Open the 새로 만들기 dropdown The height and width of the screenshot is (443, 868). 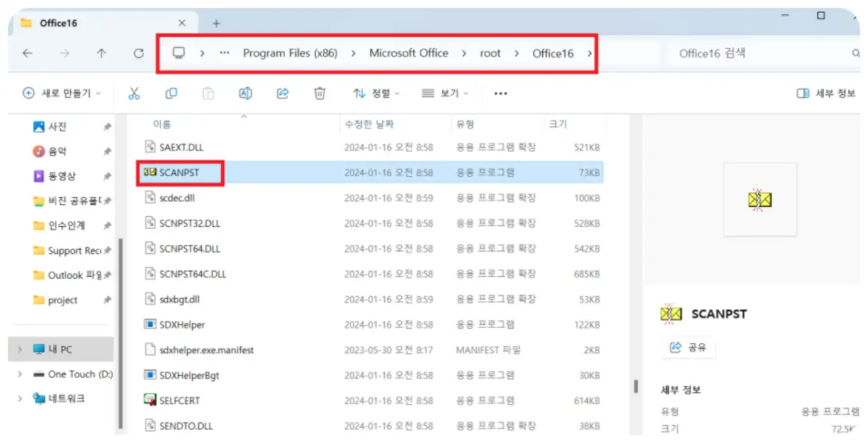coord(61,94)
